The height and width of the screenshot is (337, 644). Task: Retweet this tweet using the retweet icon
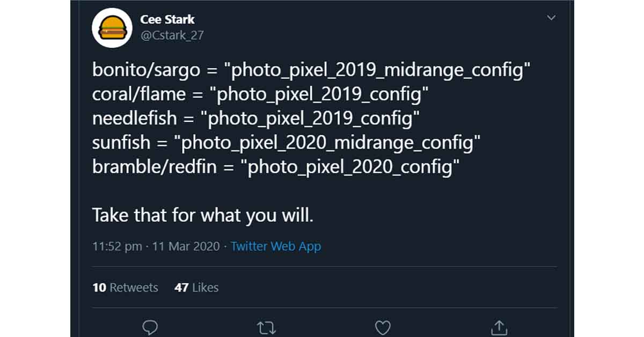tap(265, 327)
